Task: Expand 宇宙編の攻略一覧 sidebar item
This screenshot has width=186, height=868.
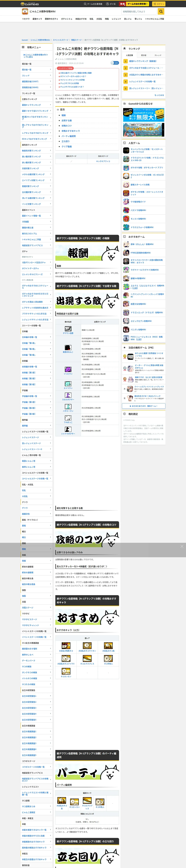Action: pos(37,396)
